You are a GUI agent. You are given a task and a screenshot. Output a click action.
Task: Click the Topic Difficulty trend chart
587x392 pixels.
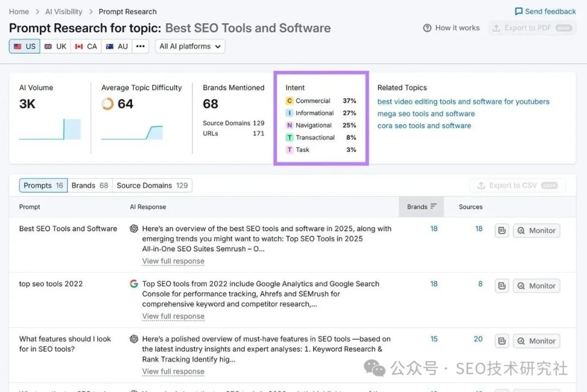[132, 132]
